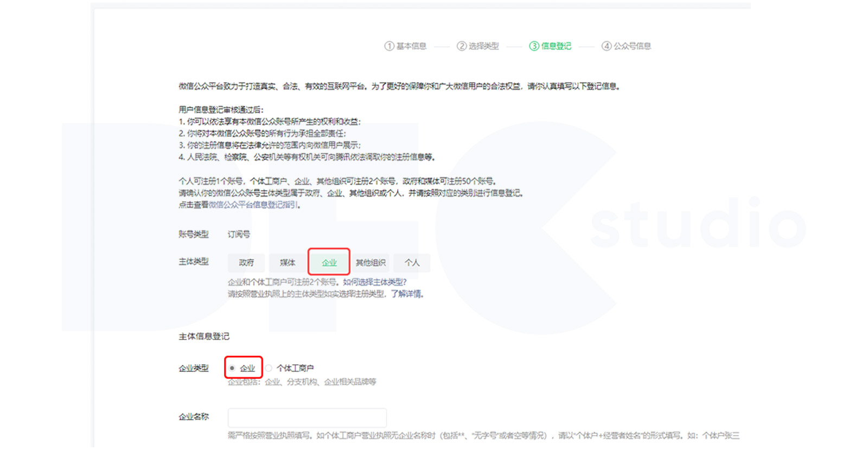Select the 政府 subject type
The width and height of the screenshot is (868, 456).
coord(246,263)
